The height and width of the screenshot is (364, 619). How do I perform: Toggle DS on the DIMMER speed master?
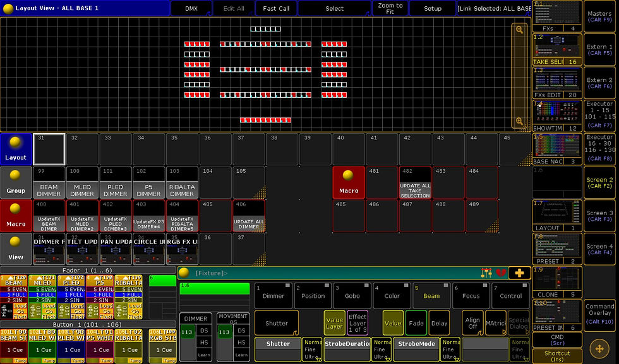tap(203, 331)
